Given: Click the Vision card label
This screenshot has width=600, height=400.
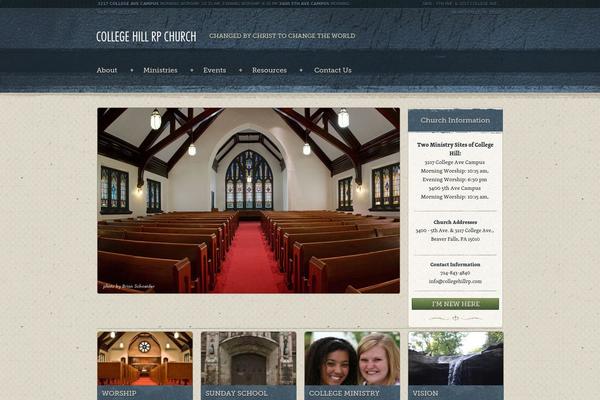Looking at the screenshot, I should [x=426, y=393].
